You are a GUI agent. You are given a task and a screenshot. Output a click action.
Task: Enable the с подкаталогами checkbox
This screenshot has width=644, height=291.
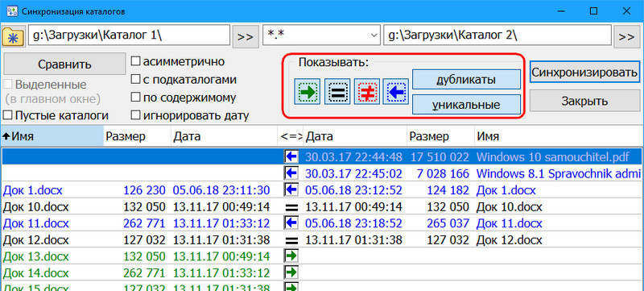(135, 79)
